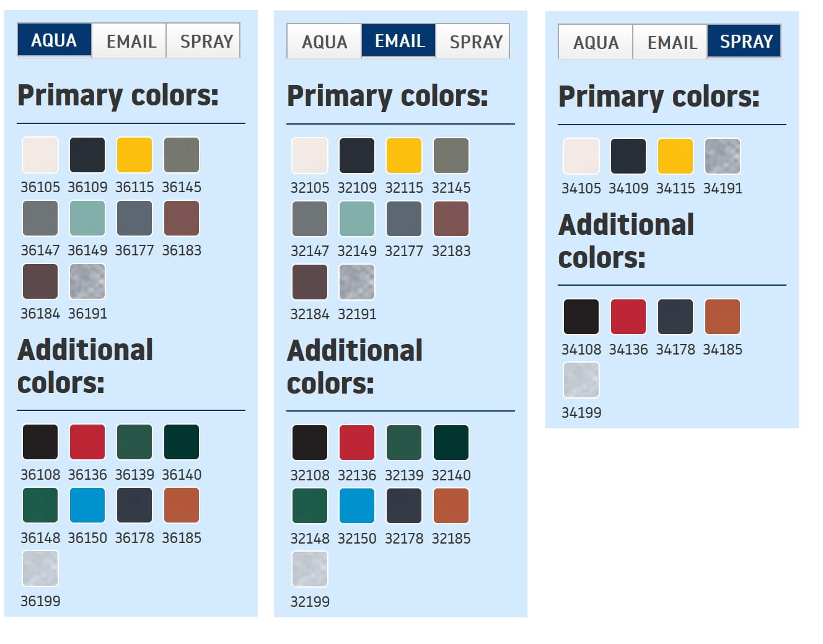Select the AQUA tab in the left panel

point(55,41)
